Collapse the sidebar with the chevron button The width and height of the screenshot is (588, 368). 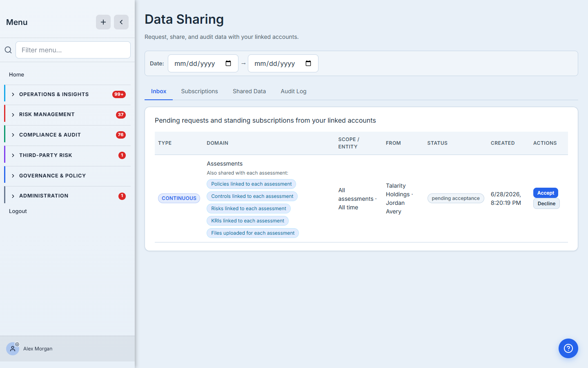pyautogui.click(x=121, y=22)
